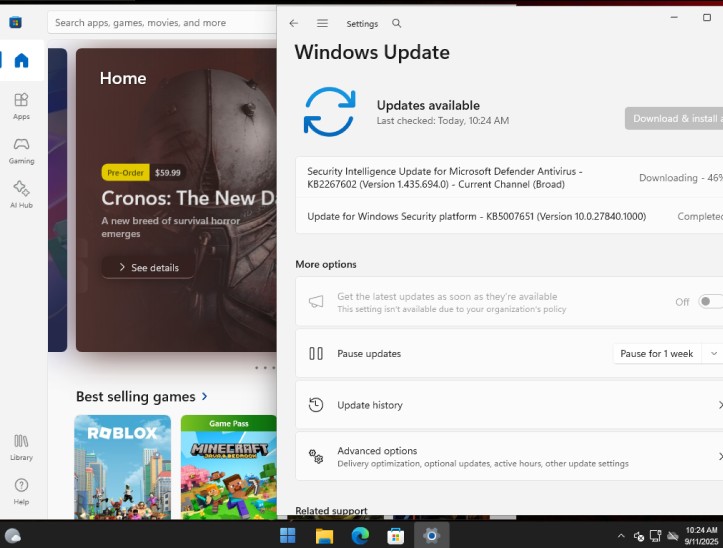Open Microsoft Store Home tab
Viewport: 723px width, 548px height.
(x=21, y=60)
